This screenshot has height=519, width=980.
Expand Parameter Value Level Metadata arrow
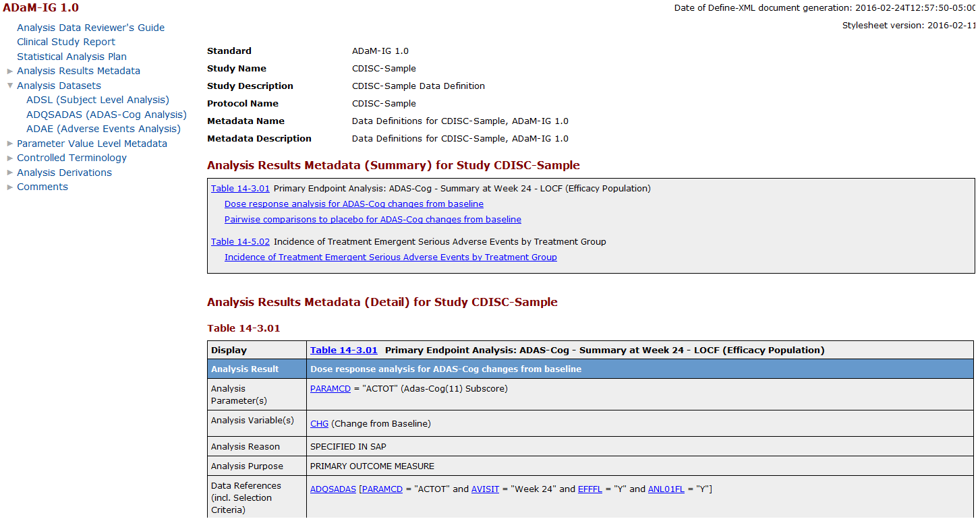tap(10, 144)
